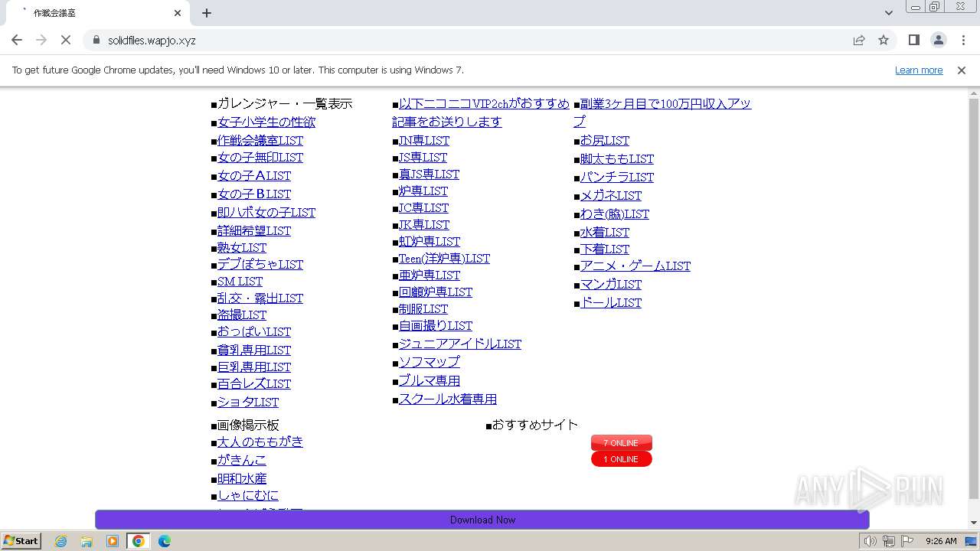The height and width of the screenshot is (551, 980).
Task: View site information via lock icon
Action: pyautogui.click(x=96, y=40)
